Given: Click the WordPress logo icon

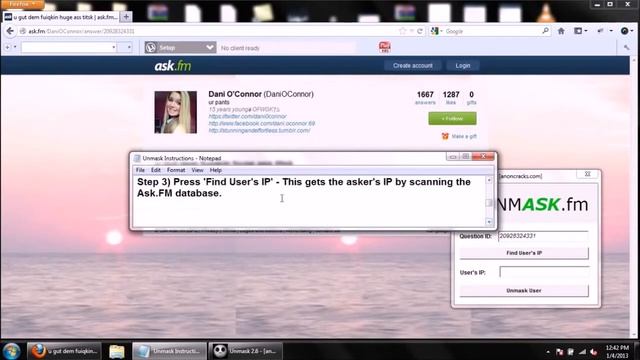Looking at the screenshot, I should click(x=151, y=47).
